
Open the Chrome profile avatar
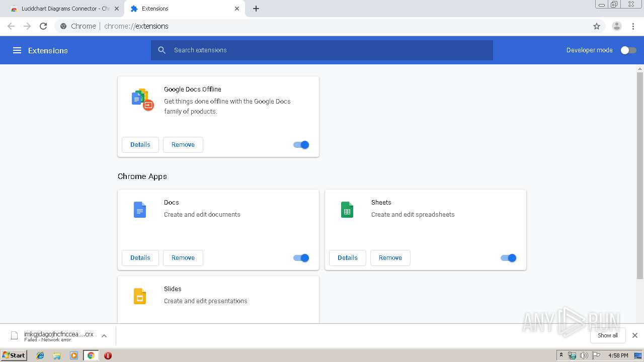pos(616,26)
